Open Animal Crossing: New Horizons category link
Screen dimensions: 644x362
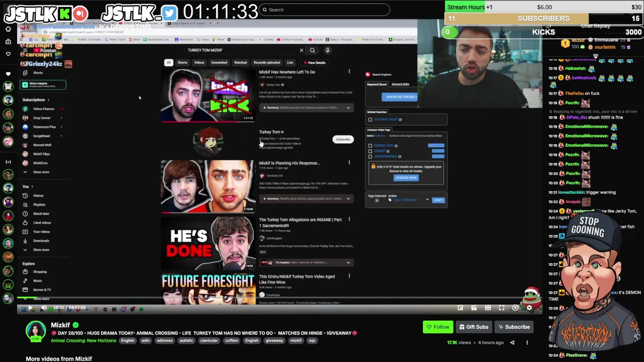pos(84,340)
